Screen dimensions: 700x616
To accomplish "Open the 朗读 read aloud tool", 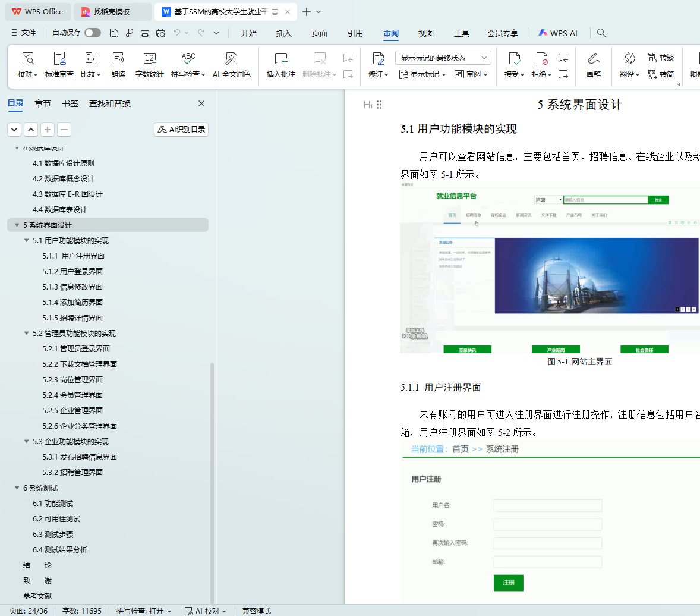I will coord(118,59).
